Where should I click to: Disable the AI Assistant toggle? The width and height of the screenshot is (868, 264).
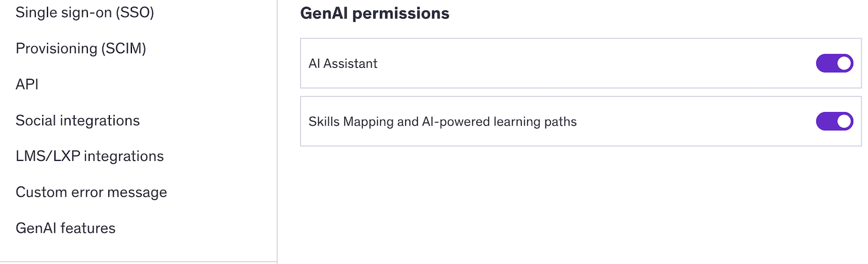click(834, 63)
